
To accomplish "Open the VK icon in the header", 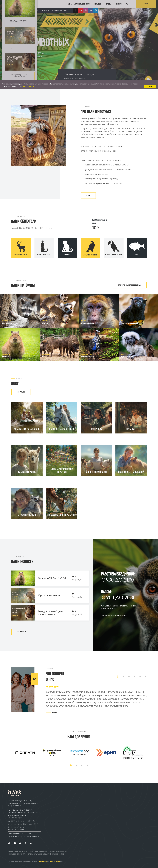I will (91, 10).
